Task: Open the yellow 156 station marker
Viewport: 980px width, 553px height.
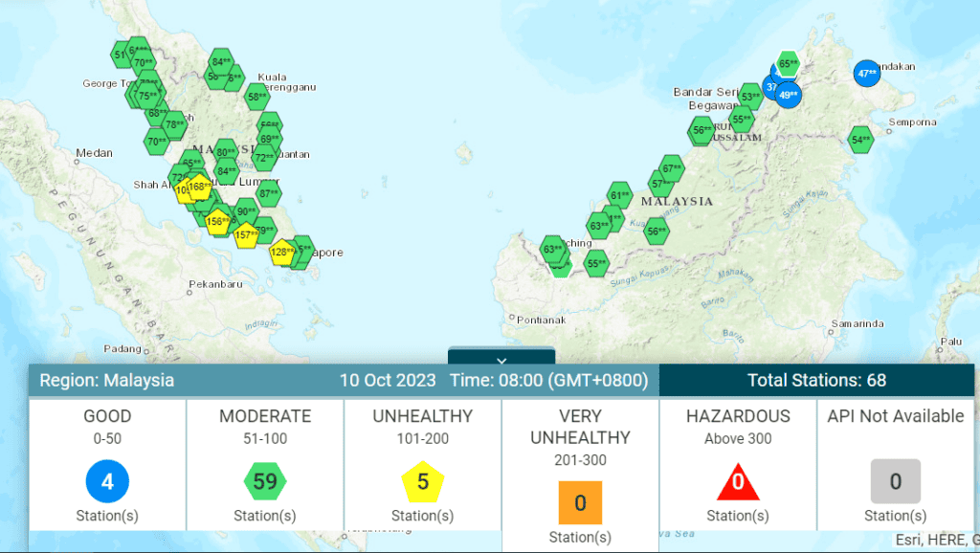Action: [218, 222]
